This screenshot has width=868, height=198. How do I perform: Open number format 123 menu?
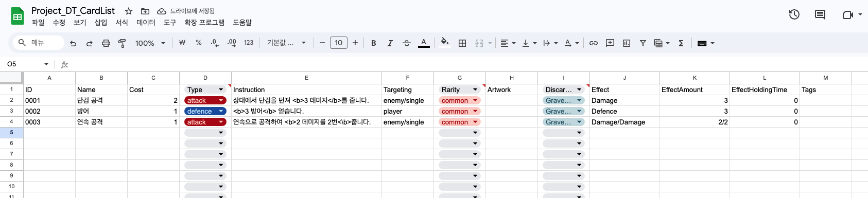point(249,43)
